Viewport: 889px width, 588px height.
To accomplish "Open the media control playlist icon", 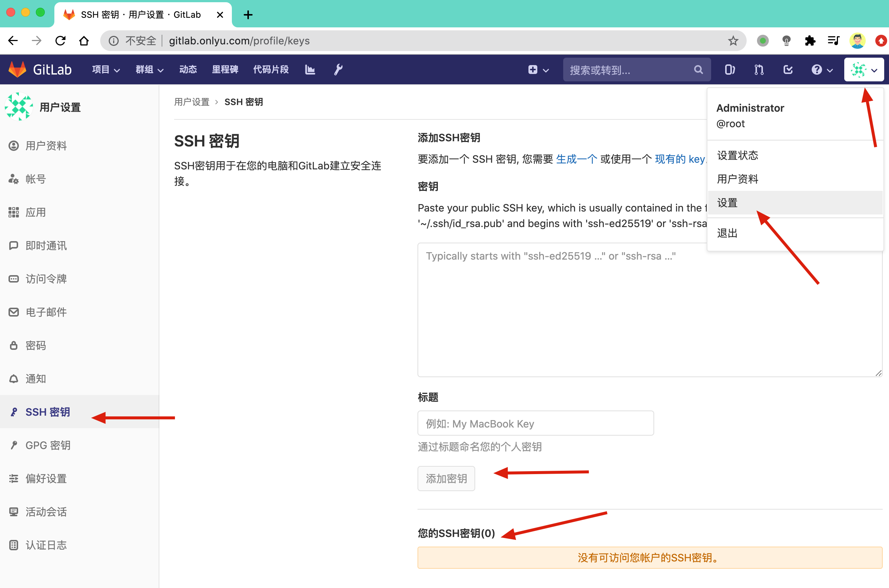I will [x=834, y=41].
